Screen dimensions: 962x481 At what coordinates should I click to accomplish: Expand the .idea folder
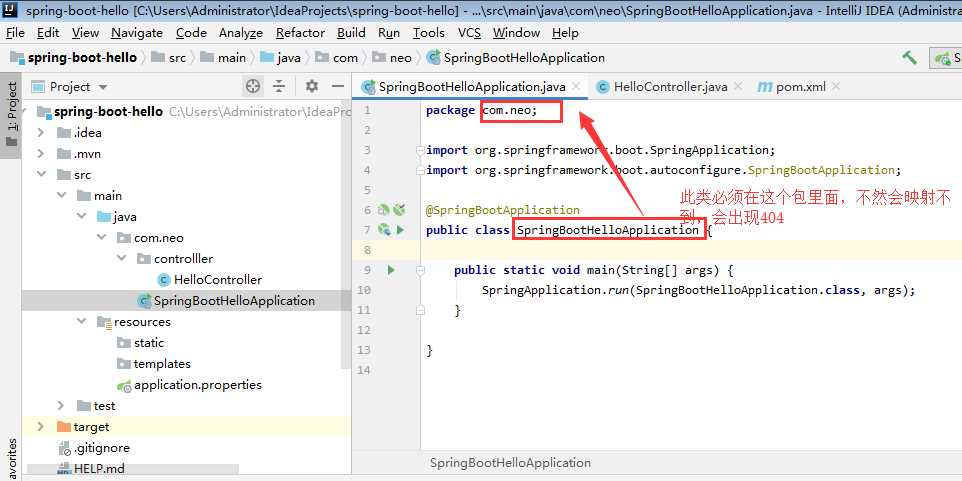41,133
